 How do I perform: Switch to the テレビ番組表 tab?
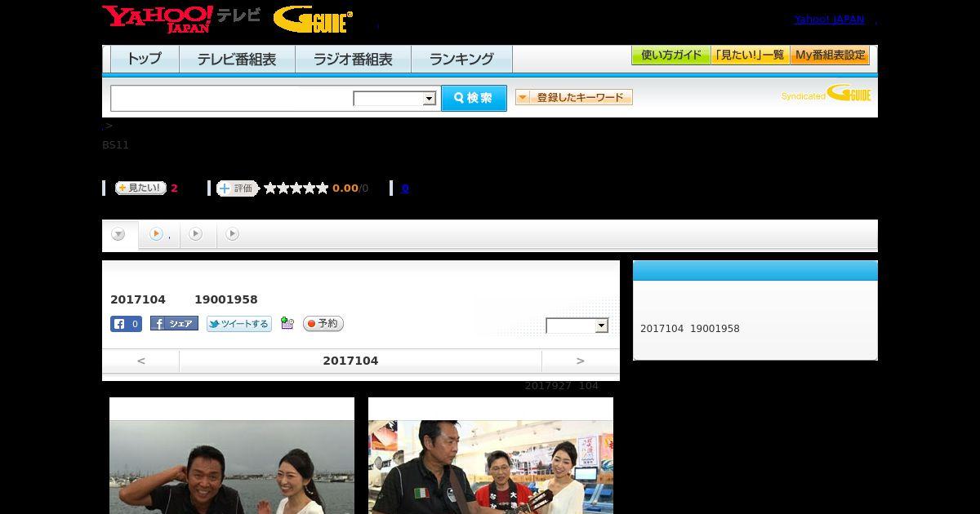[237, 59]
